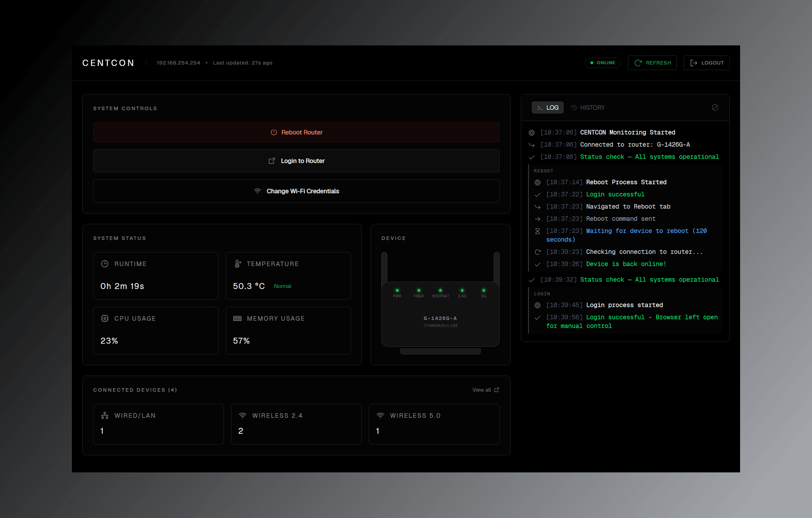Click checkmark beside Device is back online
Image resolution: width=812 pixels, height=518 pixels.
538,264
